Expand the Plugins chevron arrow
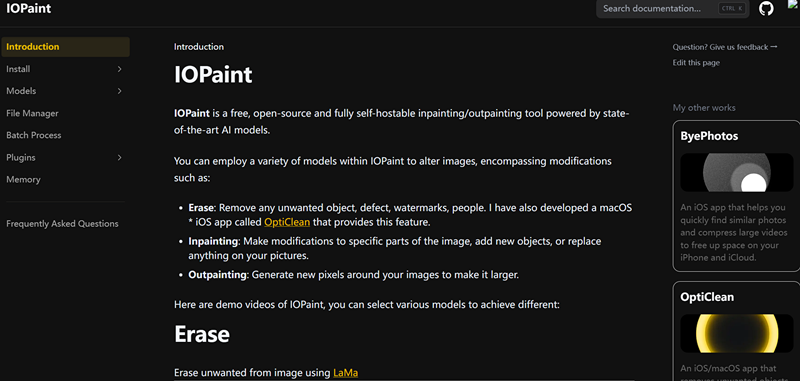 (x=119, y=158)
